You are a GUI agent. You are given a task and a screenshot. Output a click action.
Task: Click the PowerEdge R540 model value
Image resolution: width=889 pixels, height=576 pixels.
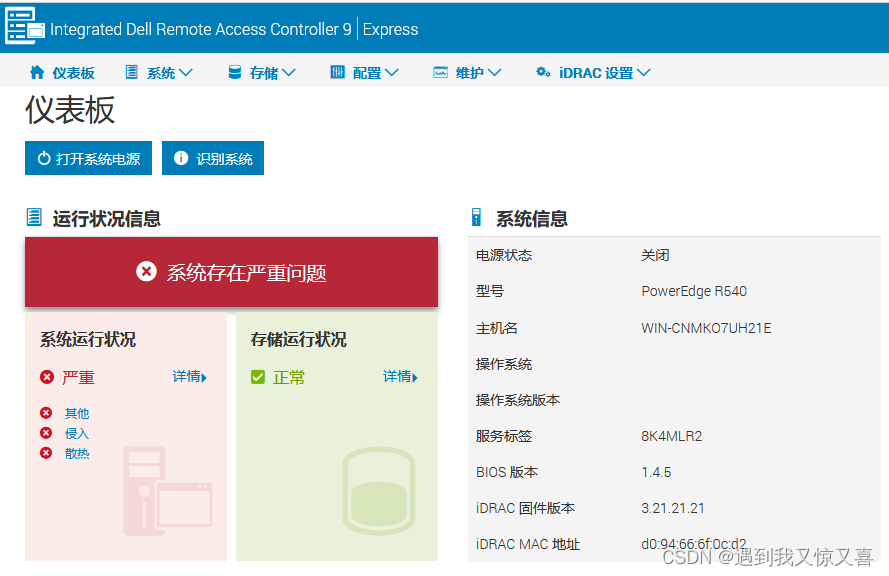(x=694, y=291)
